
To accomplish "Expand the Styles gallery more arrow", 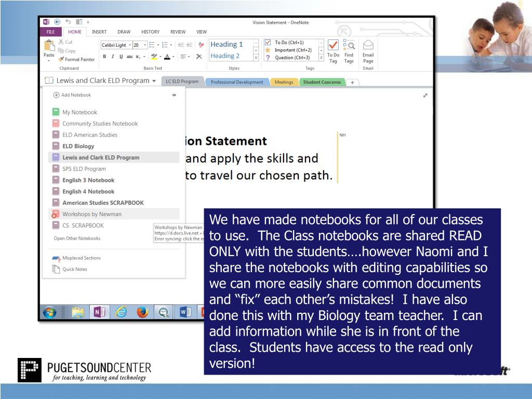I will (x=256, y=58).
